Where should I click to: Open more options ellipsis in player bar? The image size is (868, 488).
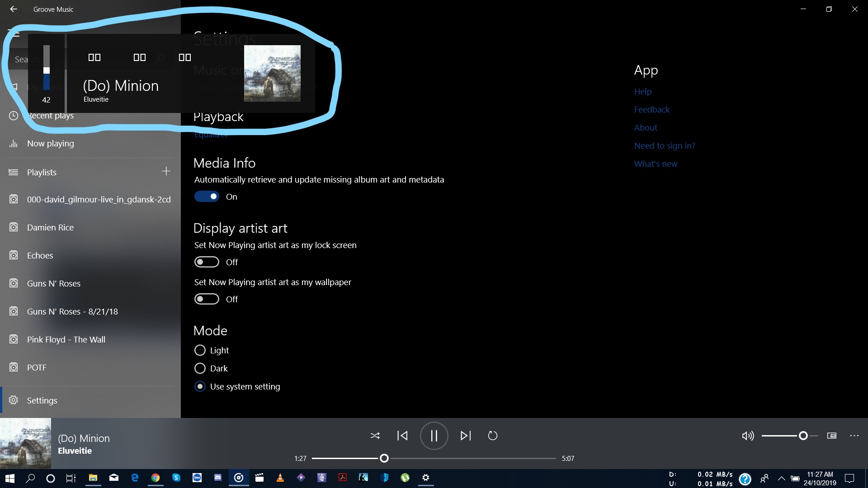click(x=854, y=436)
